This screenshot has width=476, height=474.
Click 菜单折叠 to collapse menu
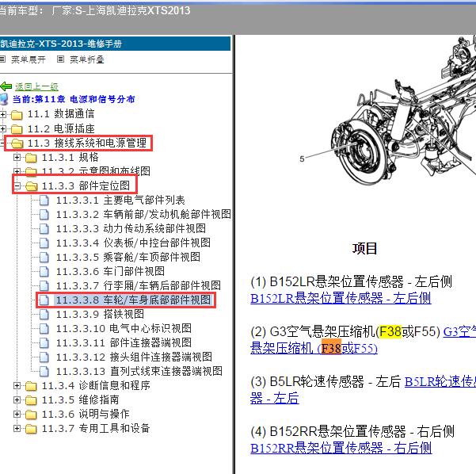click(x=87, y=59)
